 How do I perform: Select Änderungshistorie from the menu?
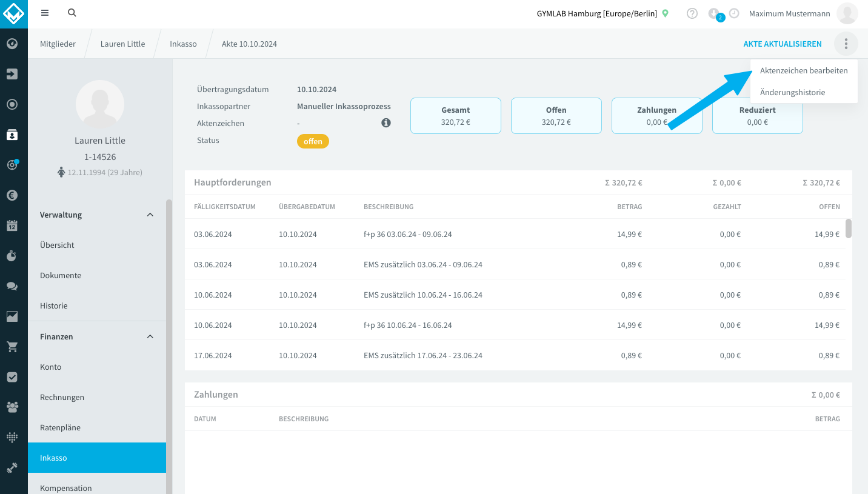click(x=804, y=92)
